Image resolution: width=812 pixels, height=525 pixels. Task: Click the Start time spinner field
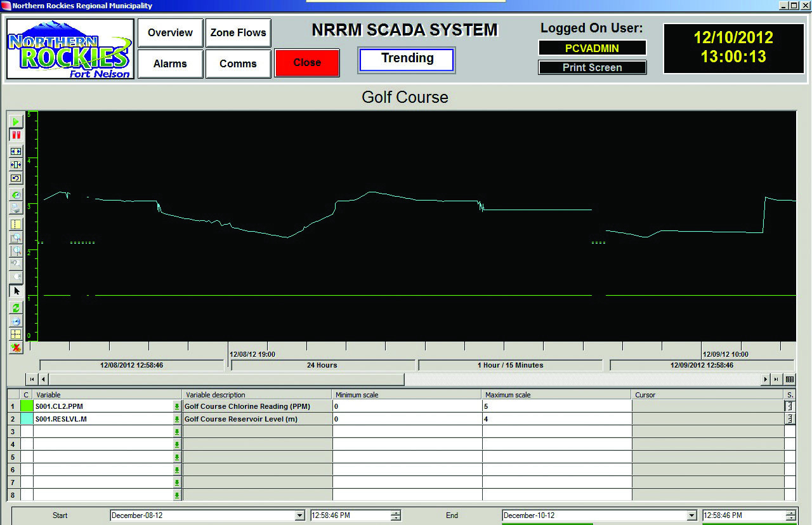point(350,516)
